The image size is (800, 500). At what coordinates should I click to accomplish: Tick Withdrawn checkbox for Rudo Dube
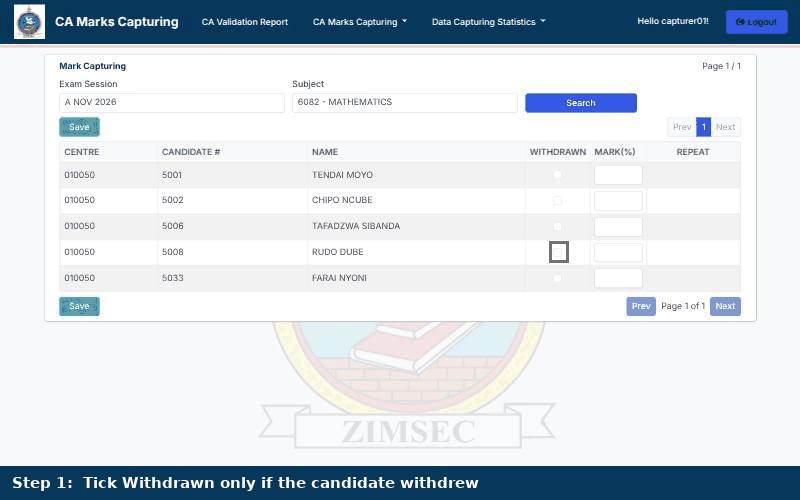coord(558,252)
